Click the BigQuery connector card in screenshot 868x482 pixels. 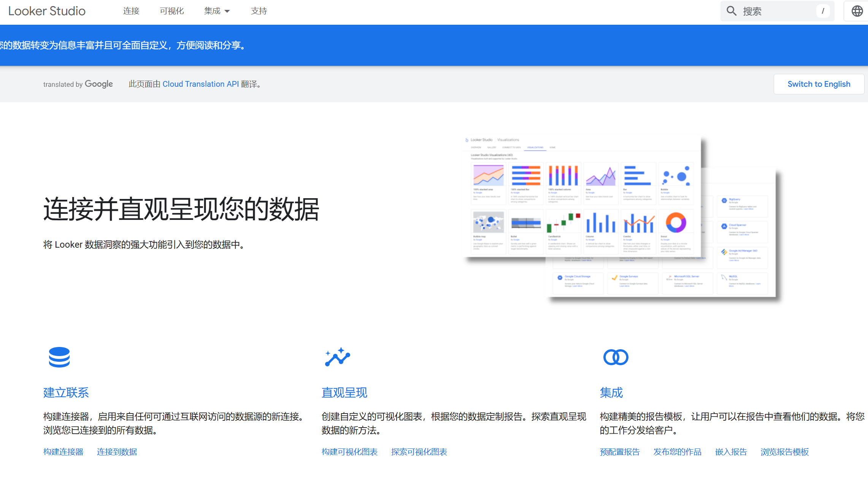pos(742,206)
